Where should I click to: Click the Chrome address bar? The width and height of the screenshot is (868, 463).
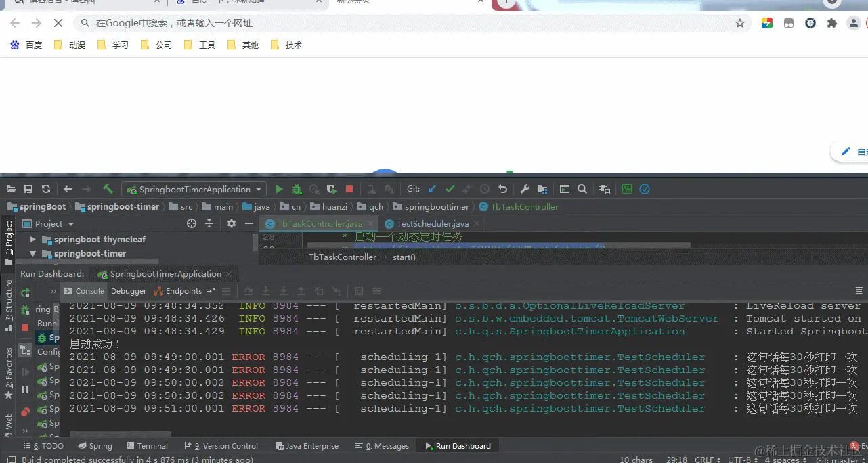point(413,23)
